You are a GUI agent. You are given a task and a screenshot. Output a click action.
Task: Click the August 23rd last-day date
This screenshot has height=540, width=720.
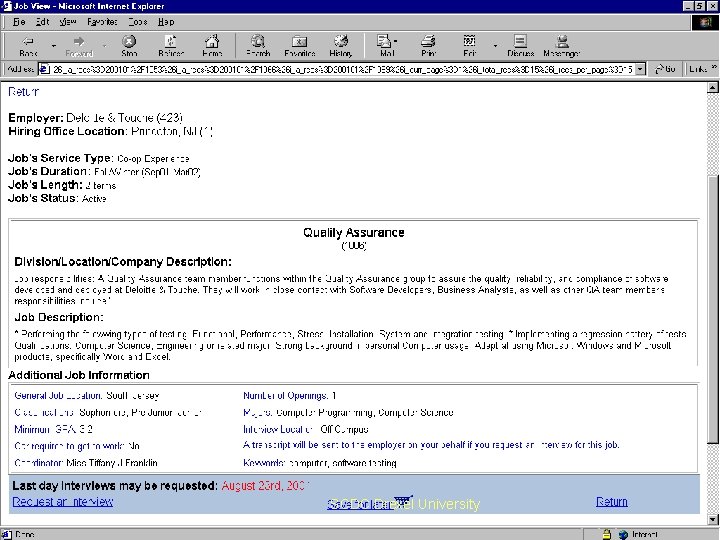click(x=265, y=486)
